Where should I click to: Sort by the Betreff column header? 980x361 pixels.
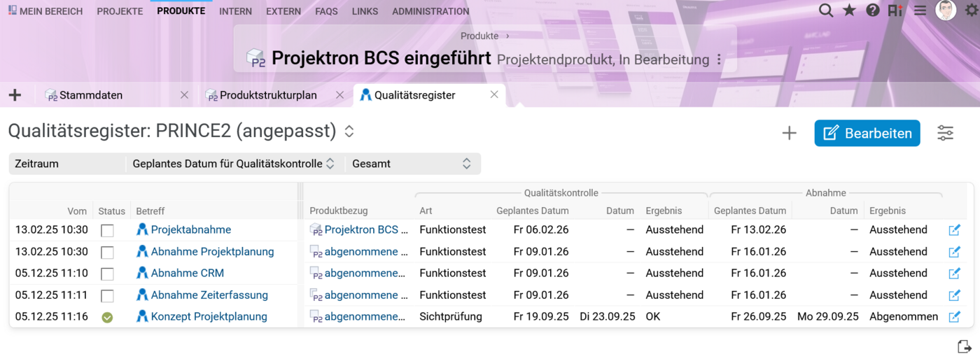click(150, 211)
